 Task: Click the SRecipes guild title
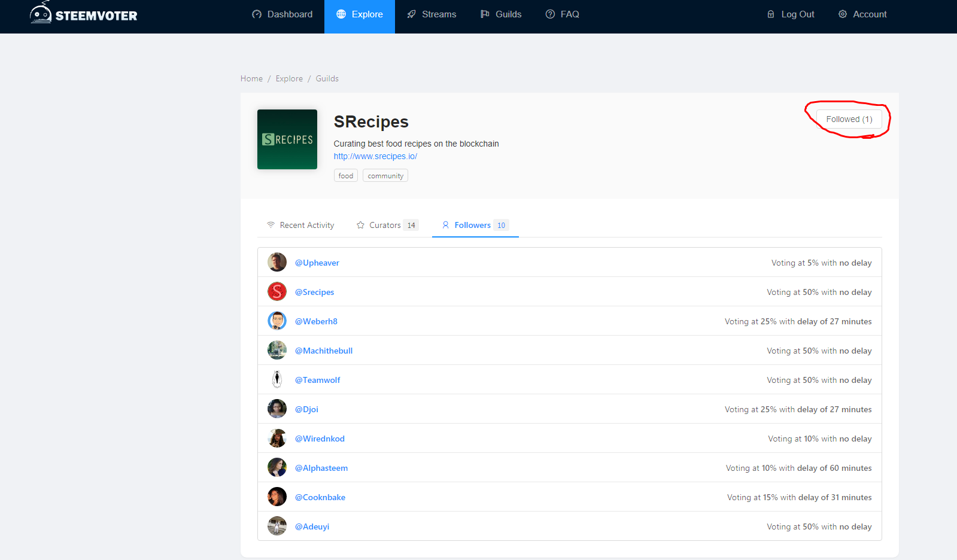tap(371, 121)
